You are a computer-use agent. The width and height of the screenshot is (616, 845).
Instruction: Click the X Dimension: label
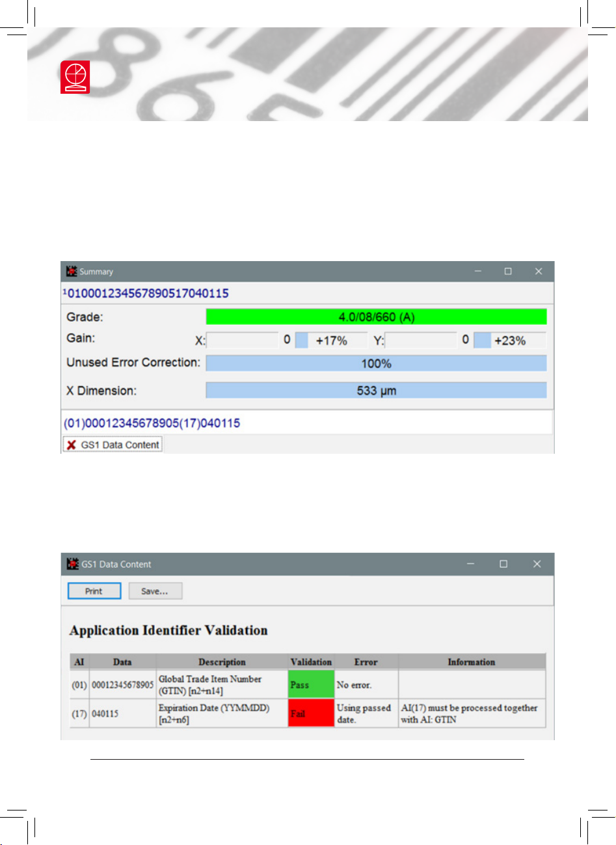(x=101, y=391)
